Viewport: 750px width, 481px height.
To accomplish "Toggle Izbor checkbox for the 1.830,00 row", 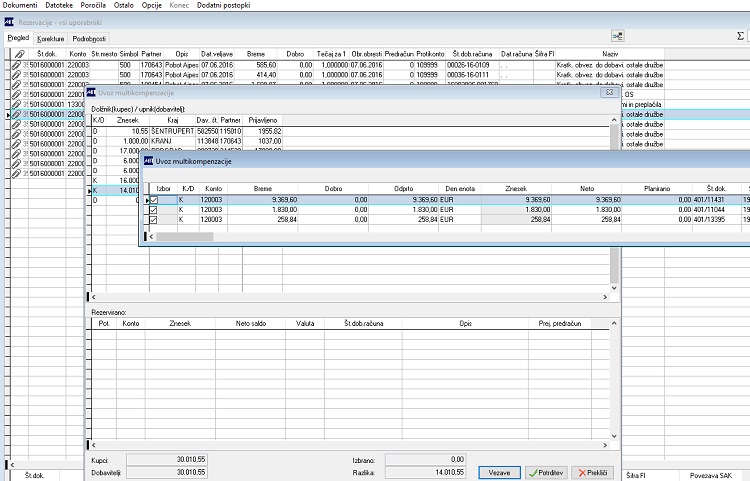I will [154, 210].
